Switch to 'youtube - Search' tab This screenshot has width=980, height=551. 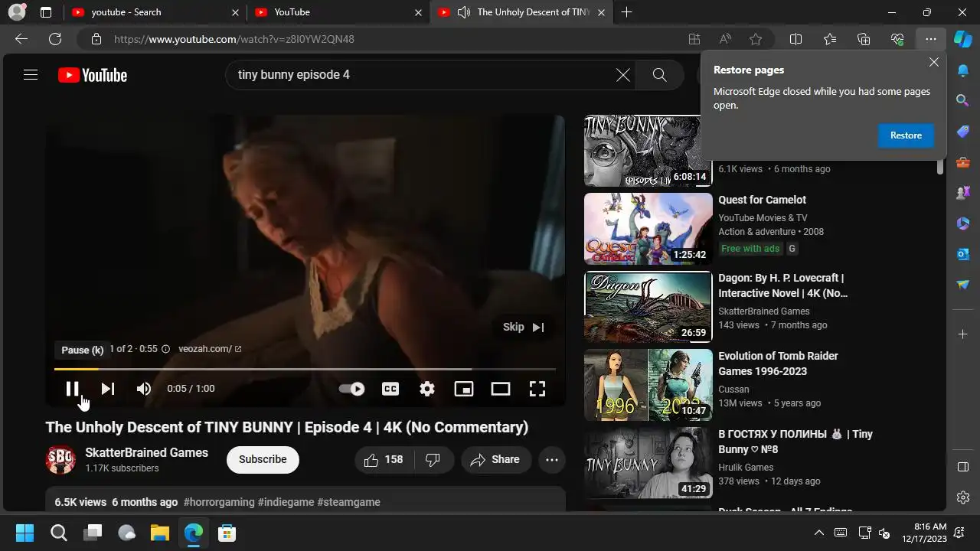pyautogui.click(x=153, y=12)
